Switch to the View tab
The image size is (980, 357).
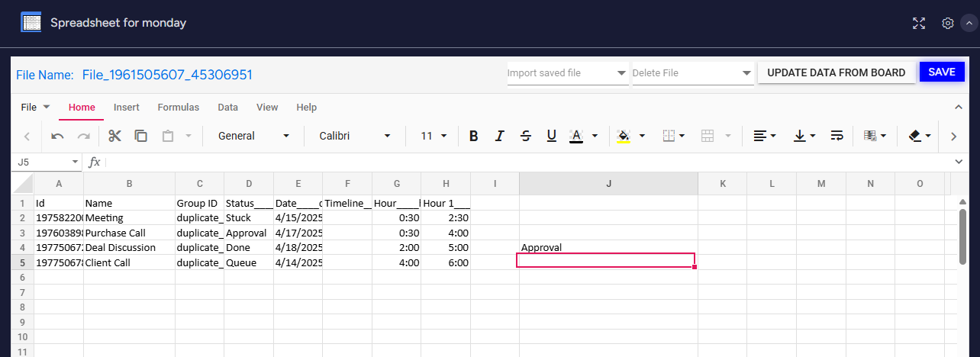(267, 108)
